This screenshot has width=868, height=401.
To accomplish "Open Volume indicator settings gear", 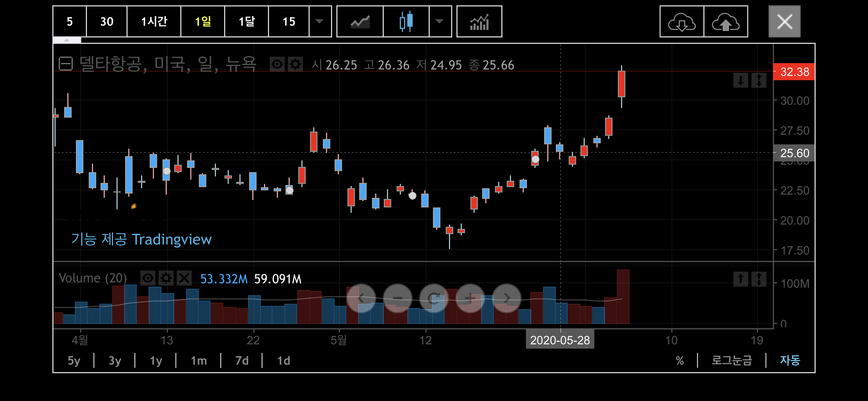I will pyautogui.click(x=166, y=278).
